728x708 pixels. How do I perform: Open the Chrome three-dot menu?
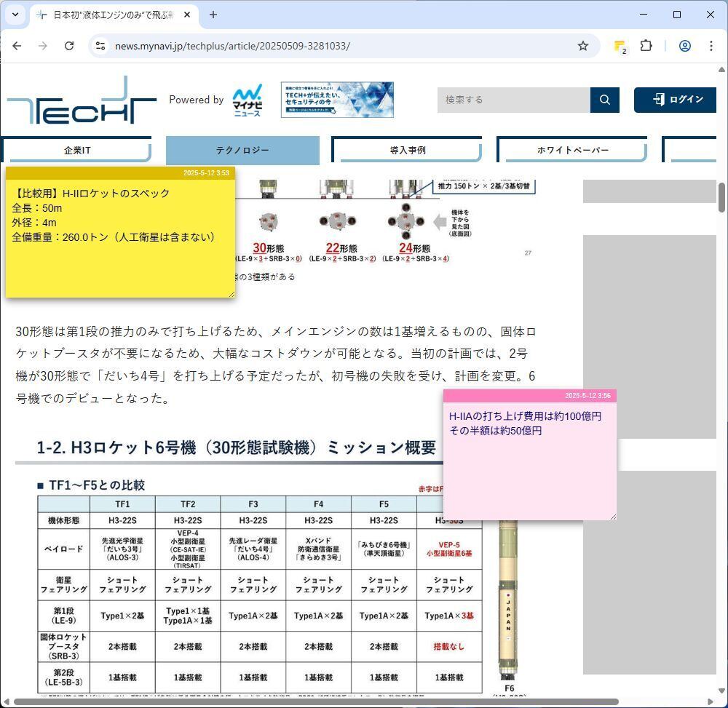pyautogui.click(x=711, y=46)
